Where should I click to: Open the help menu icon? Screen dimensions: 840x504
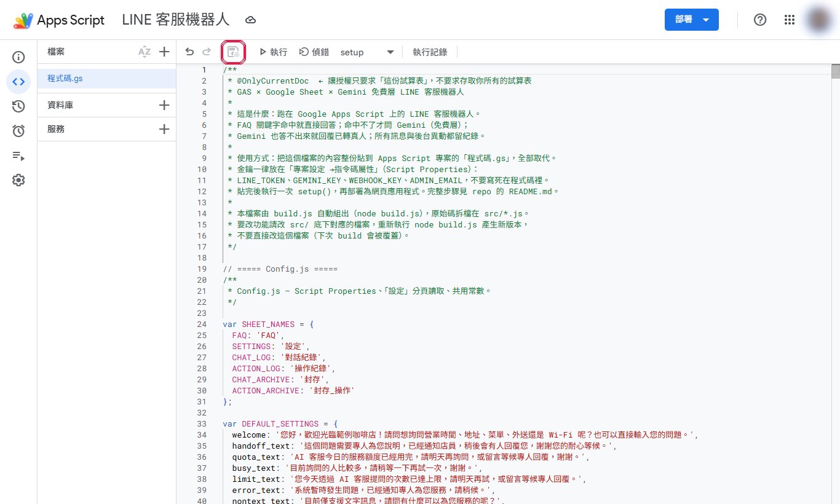[760, 20]
